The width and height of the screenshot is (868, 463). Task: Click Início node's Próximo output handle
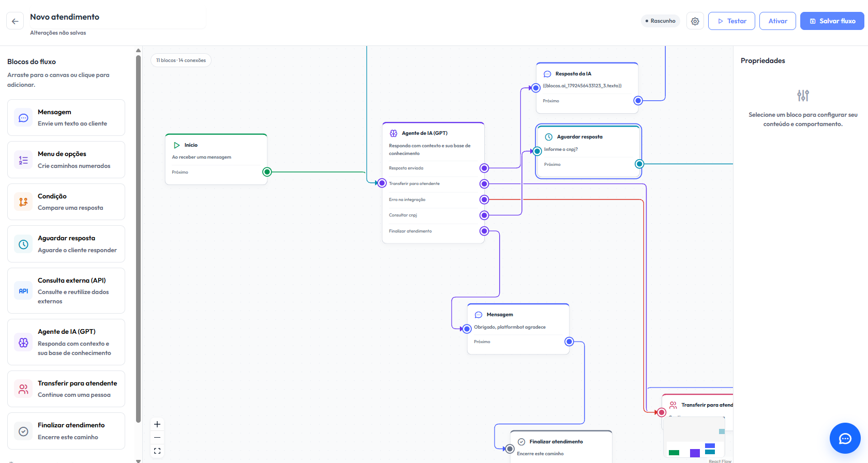267,172
